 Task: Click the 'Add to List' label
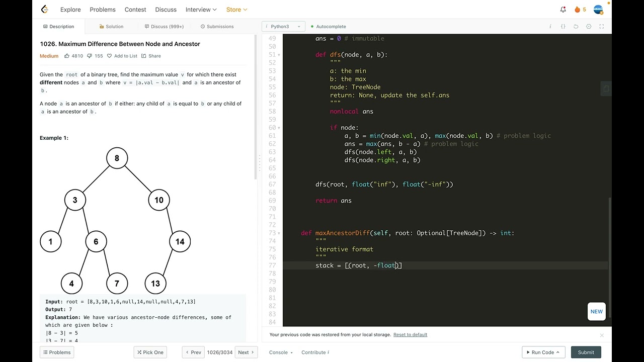pos(126,56)
